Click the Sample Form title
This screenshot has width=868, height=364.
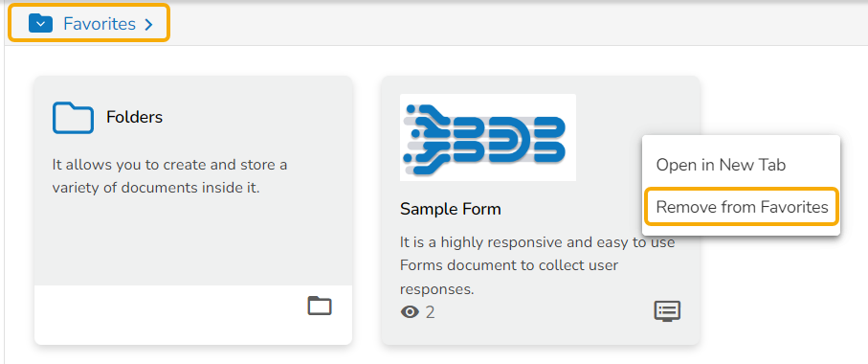click(450, 209)
